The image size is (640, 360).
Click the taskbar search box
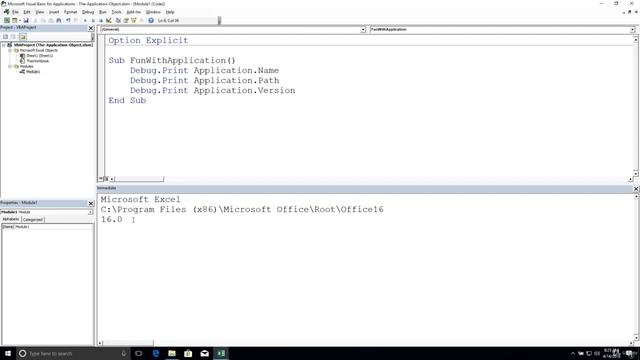click(x=73, y=353)
